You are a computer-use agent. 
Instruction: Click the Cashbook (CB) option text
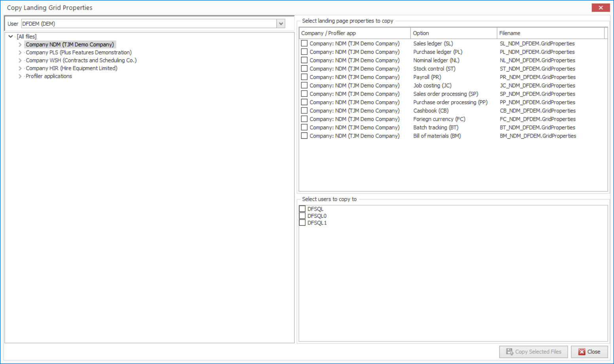pos(431,111)
